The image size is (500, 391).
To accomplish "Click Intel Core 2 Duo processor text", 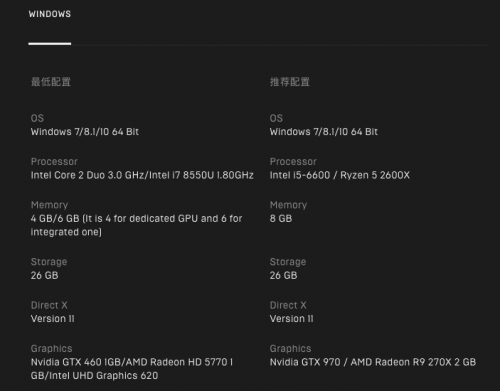I will [142, 175].
